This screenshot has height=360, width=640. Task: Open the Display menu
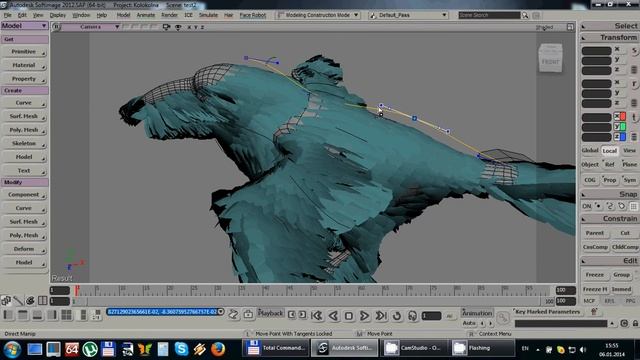click(x=58, y=15)
